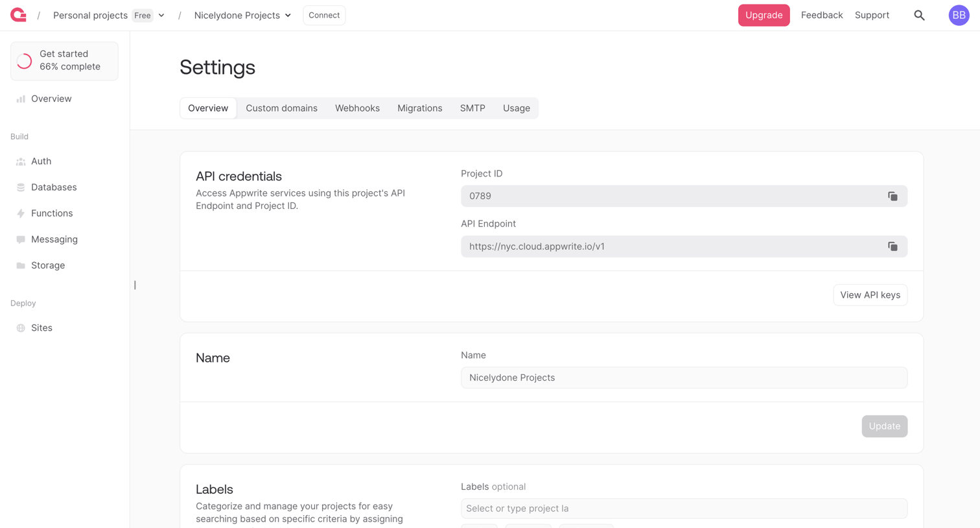This screenshot has height=528, width=980.
Task: Click the Messaging chat bubble icon
Action: tap(21, 239)
